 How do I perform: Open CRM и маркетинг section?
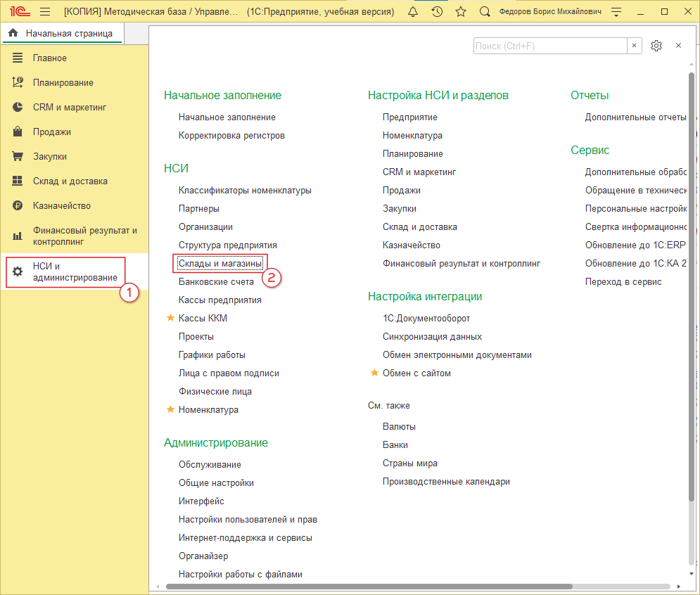[x=69, y=107]
